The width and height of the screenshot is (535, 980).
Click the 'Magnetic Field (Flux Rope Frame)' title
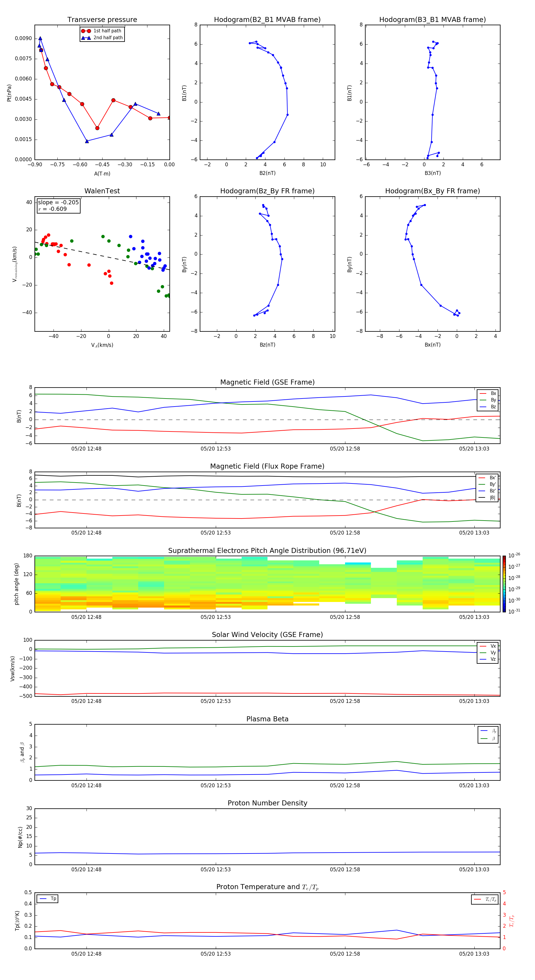(x=267, y=467)
